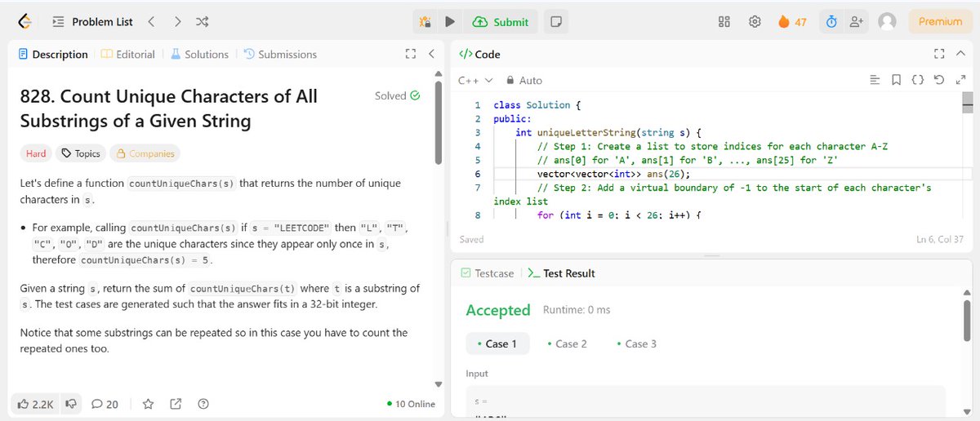980x421 pixels.
Task: Open the LeetCode logo home link
Action: click(25, 22)
